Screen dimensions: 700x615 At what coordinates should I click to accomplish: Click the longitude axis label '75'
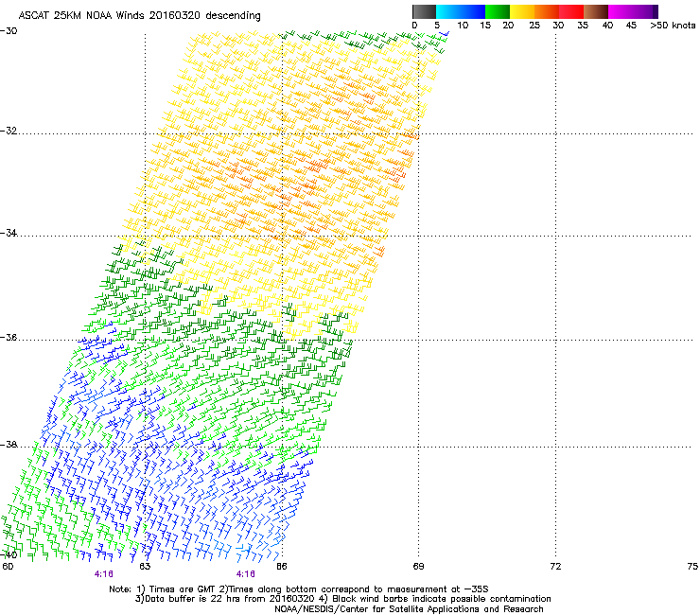coord(692,567)
